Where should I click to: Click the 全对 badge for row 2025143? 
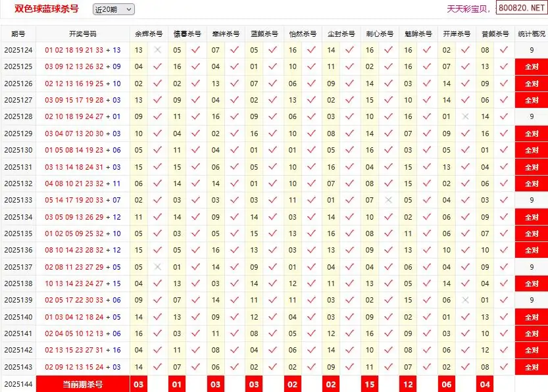532,367
